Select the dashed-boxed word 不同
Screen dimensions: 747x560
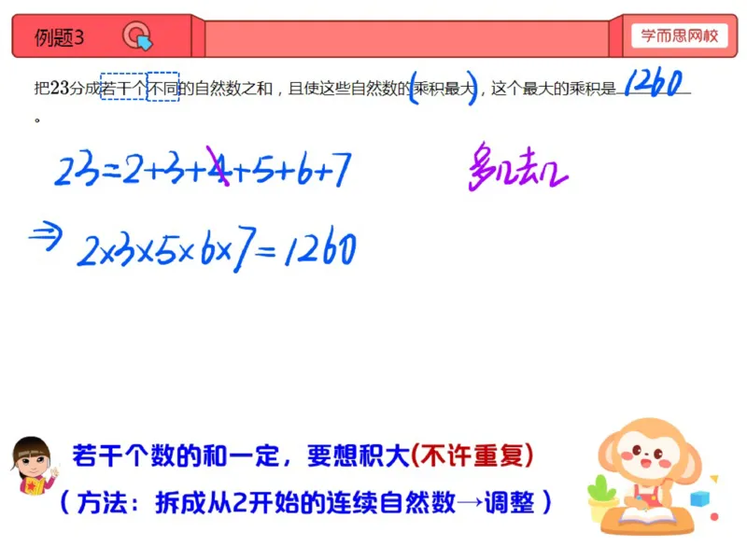(x=162, y=87)
